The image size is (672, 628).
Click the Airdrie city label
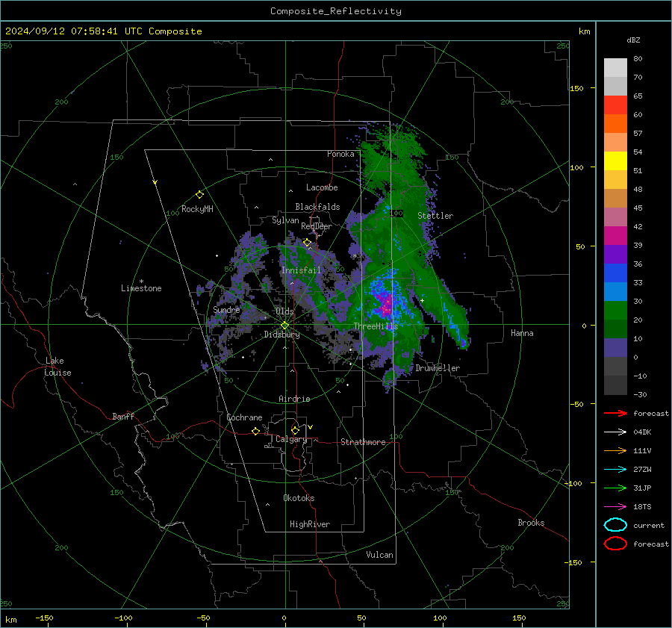(294, 399)
